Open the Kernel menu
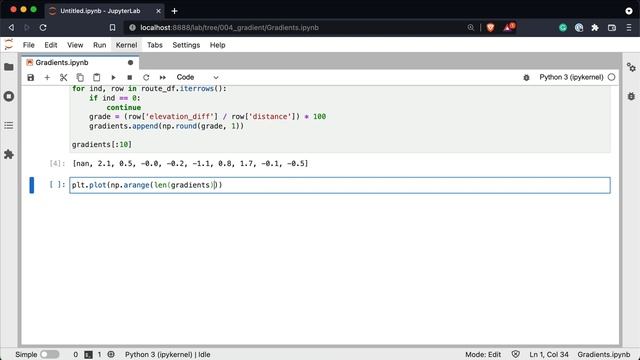The height and width of the screenshot is (360, 640). (126, 45)
